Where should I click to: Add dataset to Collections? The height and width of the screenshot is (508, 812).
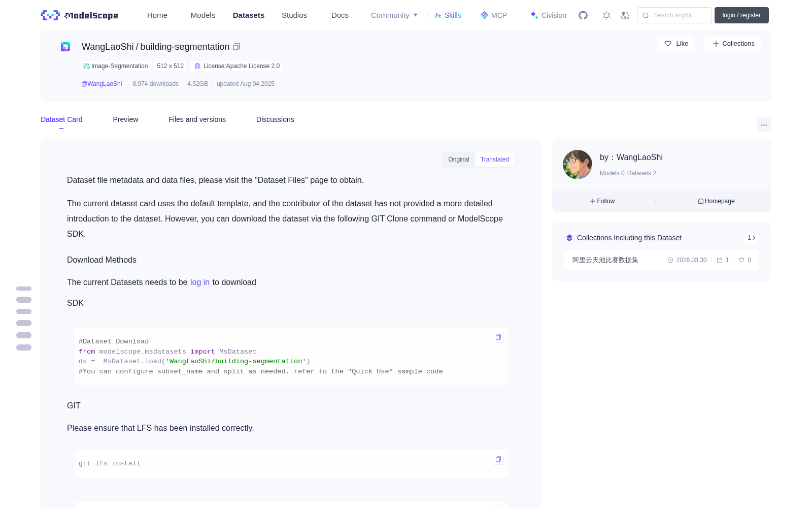733,44
